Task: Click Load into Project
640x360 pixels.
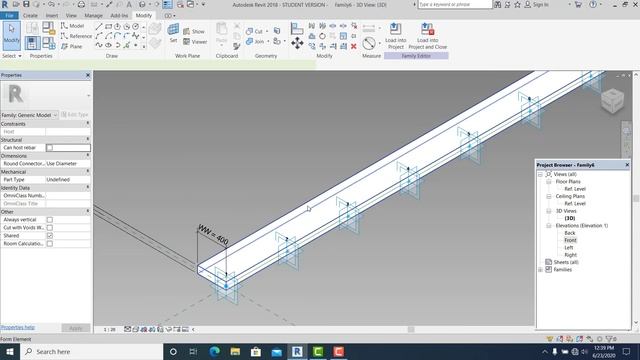Action: (396, 36)
